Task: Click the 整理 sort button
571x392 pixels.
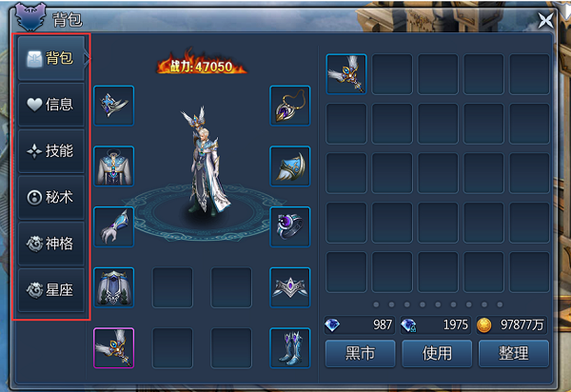Action: click(514, 353)
